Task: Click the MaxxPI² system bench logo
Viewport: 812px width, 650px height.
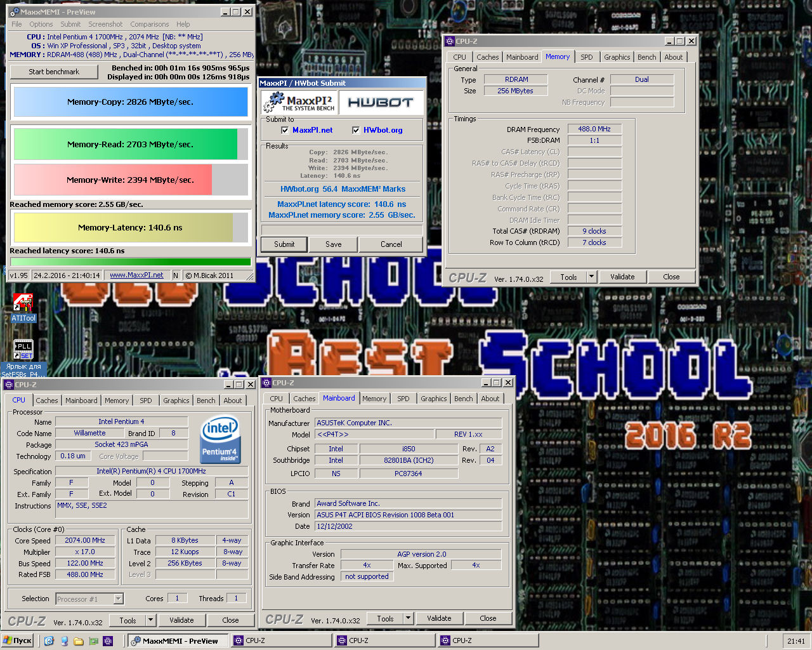Action: (x=299, y=102)
